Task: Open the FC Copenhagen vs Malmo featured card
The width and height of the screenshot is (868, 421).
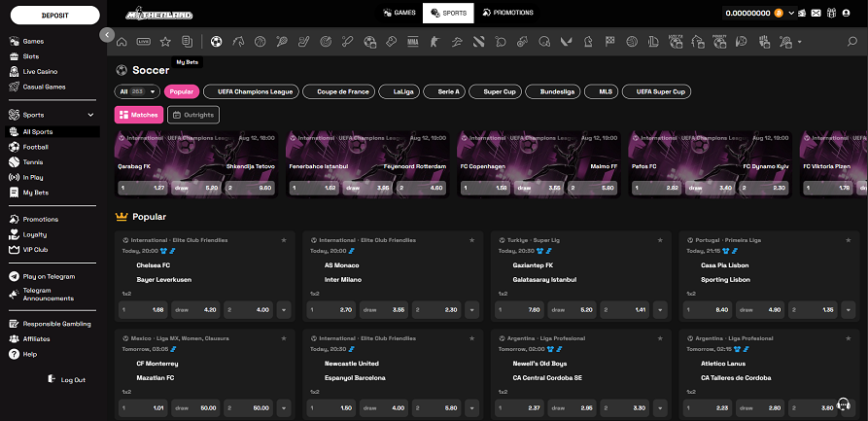Action: pyautogui.click(x=538, y=164)
